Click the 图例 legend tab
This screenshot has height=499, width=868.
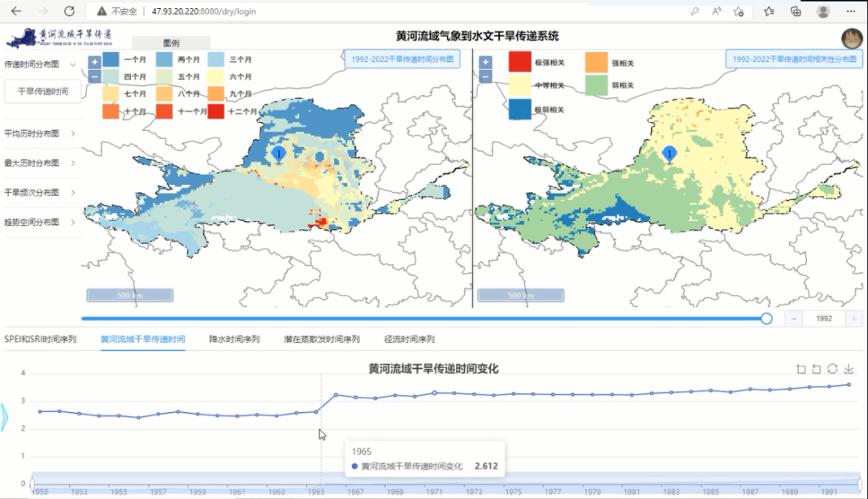pyautogui.click(x=171, y=43)
